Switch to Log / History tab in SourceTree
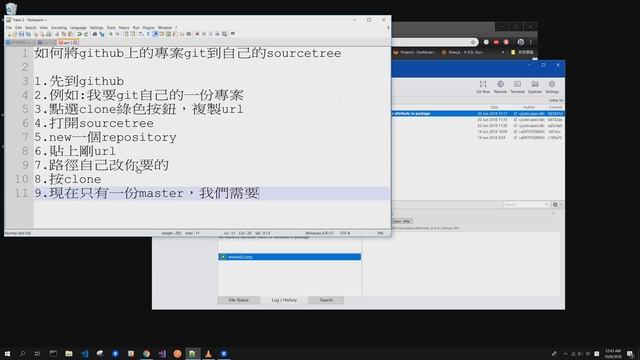 pos(284,300)
